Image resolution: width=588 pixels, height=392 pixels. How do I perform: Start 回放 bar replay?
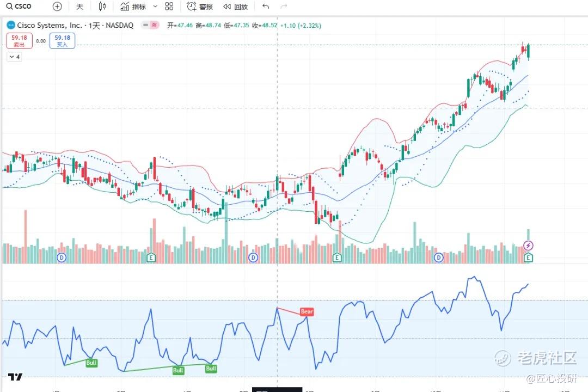(235, 7)
